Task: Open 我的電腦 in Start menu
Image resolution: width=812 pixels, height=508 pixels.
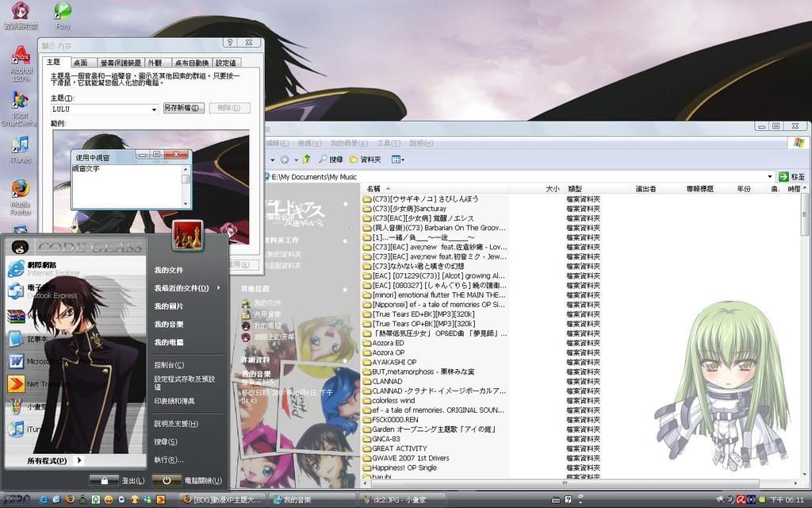Action: point(169,343)
